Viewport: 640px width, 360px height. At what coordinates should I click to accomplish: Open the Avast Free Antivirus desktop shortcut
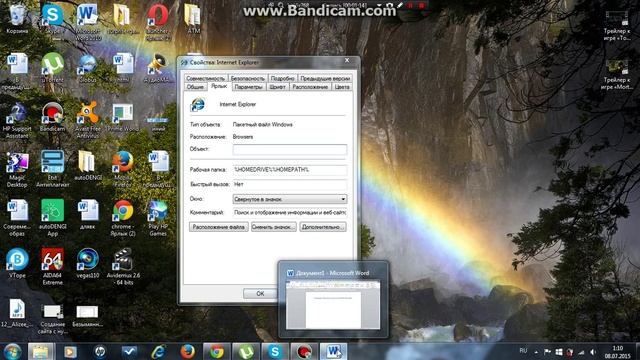tap(88, 120)
